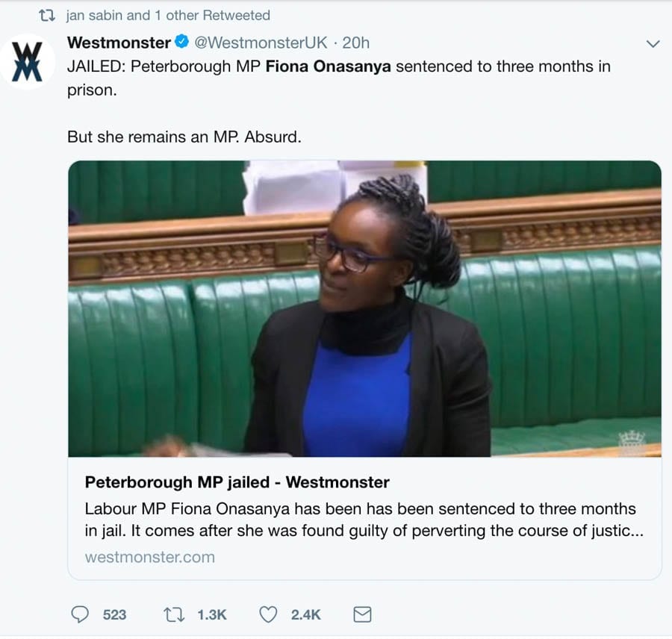Open the Westmonster profile avatar
672x639 pixels.
(28, 62)
